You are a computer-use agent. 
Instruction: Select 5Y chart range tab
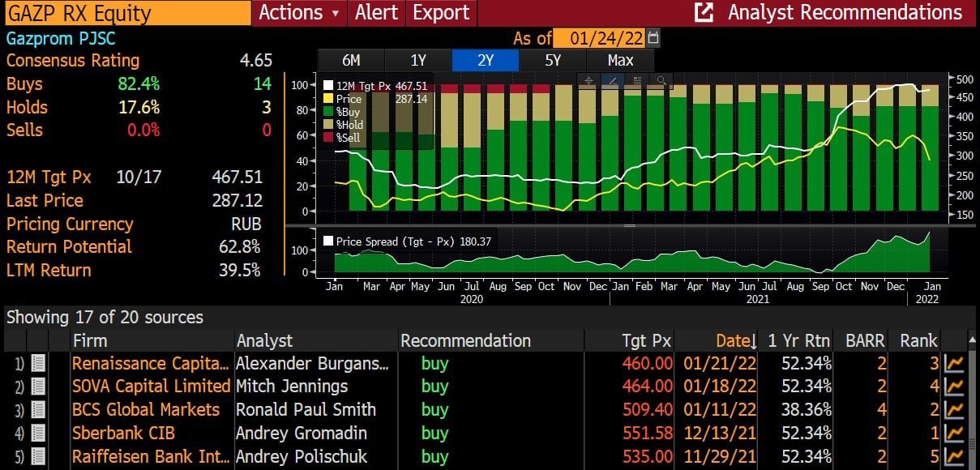pyautogui.click(x=553, y=60)
